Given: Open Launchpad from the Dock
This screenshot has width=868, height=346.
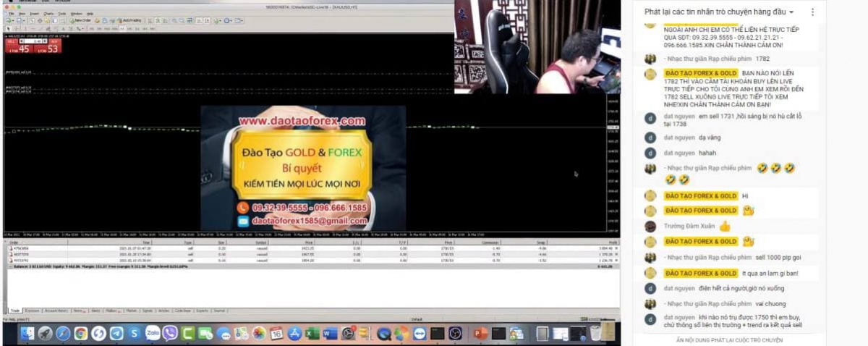Looking at the screenshot, I should point(46,334).
